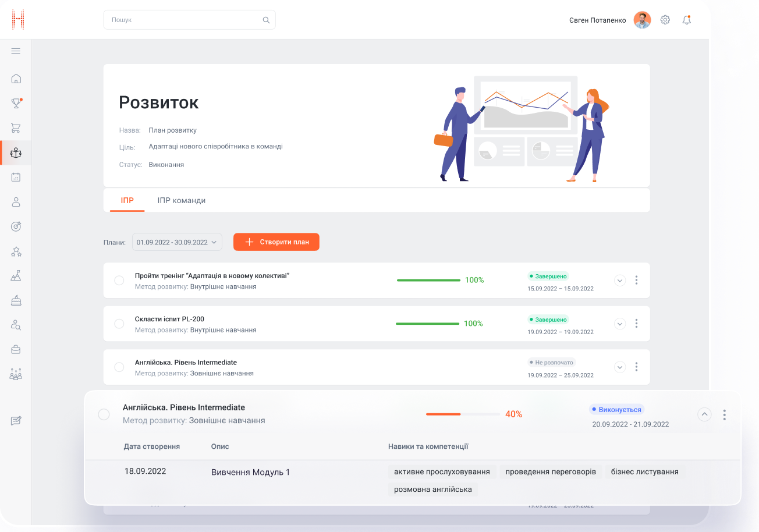The width and height of the screenshot is (759, 532).
Task: Open the trophy achievements icon
Action: [x=16, y=104]
